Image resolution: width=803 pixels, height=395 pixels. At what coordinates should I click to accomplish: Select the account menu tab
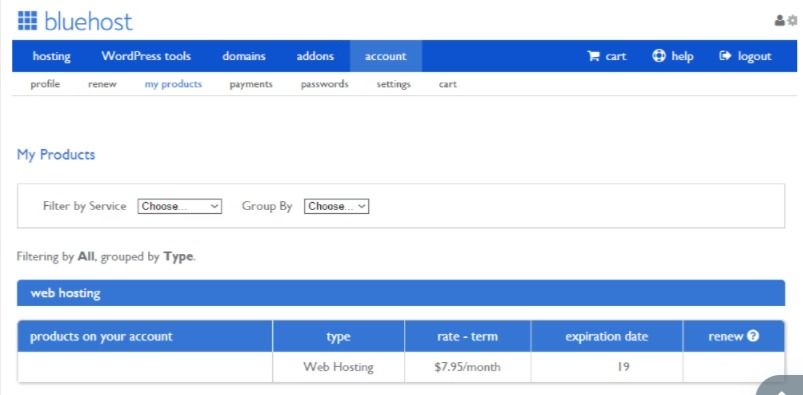(386, 56)
